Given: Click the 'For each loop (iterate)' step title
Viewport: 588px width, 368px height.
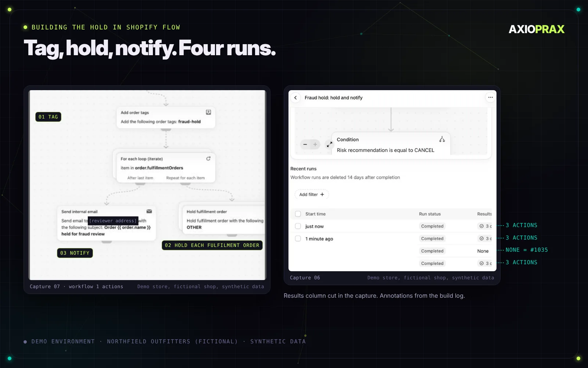Looking at the screenshot, I should coord(141,159).
